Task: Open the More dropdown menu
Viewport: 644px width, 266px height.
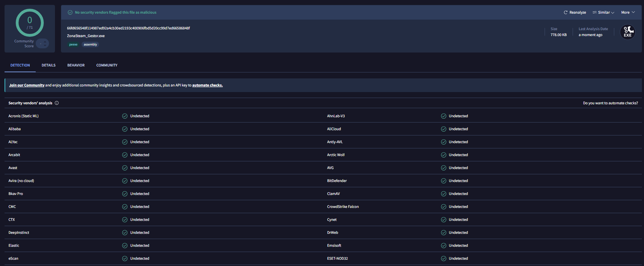Action: click(628, 12)
